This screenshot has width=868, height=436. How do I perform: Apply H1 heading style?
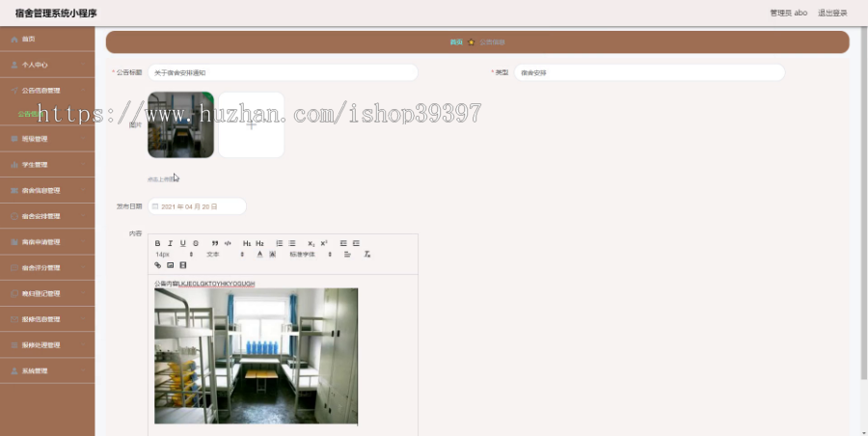point(247,243)
